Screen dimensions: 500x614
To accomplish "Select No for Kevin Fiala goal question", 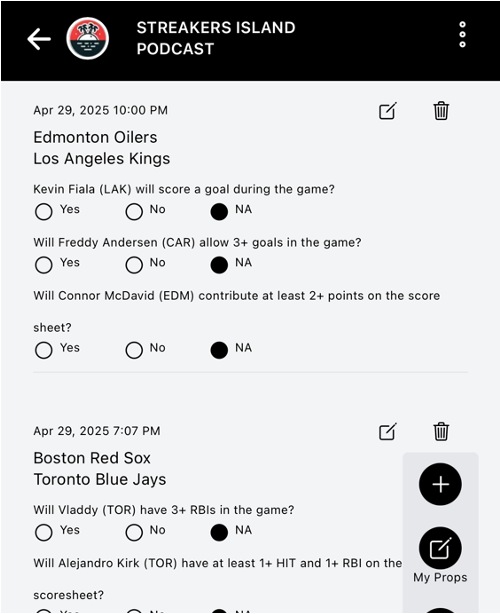I will [134, 212].
